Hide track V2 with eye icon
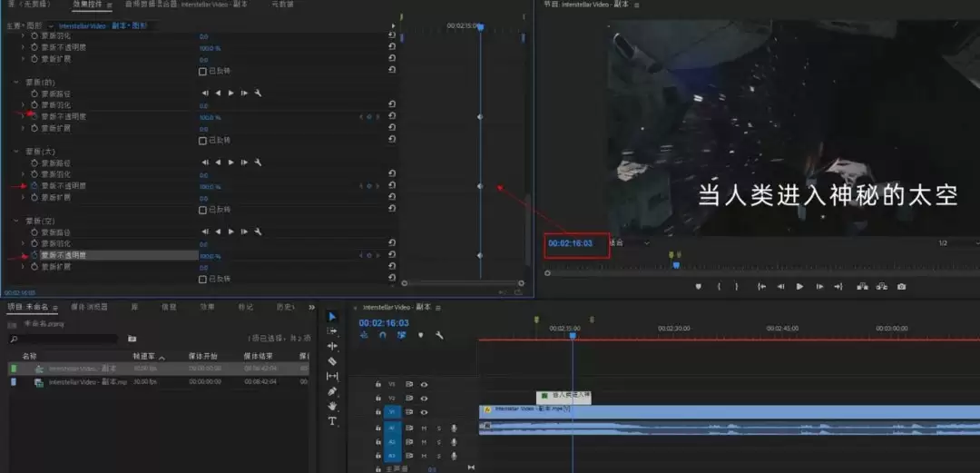Image resolution: width=980 pixels, height=473 pixels. click(x=424, y=398)
